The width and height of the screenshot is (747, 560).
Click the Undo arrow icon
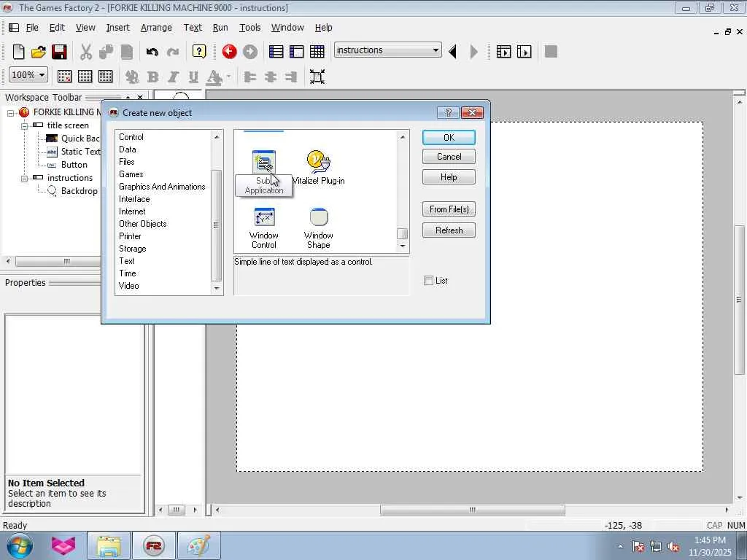152,52
